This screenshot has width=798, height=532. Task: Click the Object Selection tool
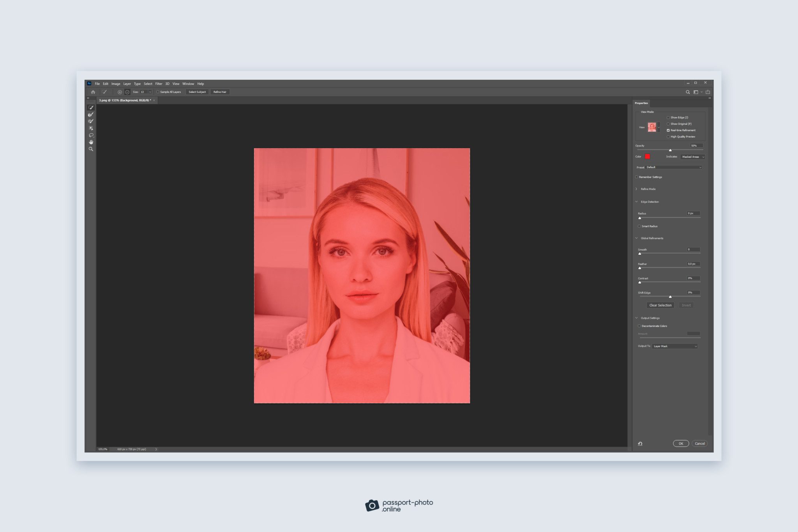(x=91, y=128)
